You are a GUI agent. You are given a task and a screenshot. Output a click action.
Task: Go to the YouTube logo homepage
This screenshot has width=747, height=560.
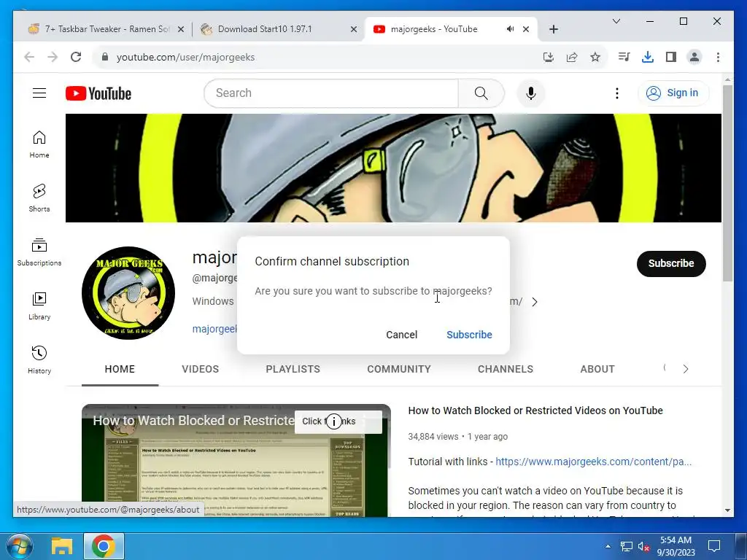click(98, 93)
